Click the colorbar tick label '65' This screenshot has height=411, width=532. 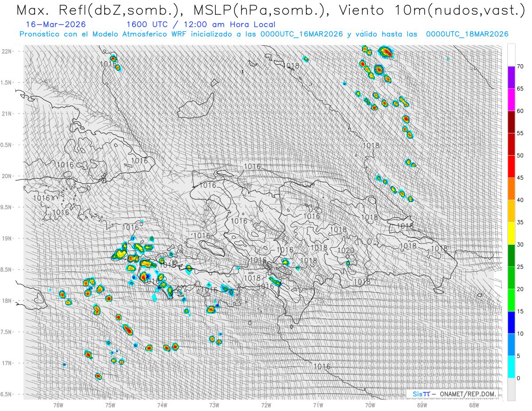[x=520, y=89]
